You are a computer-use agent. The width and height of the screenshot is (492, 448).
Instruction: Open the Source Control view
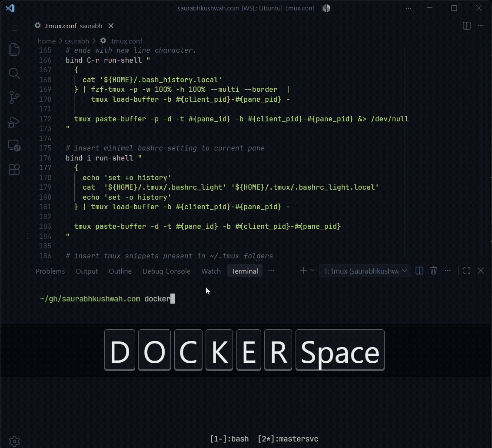pyautogui.click(x=14, y=97)
